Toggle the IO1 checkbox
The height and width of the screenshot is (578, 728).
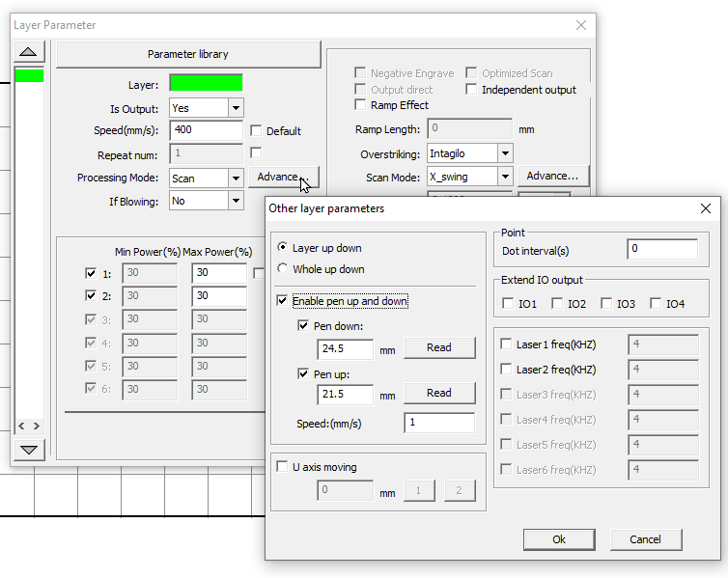508,303
